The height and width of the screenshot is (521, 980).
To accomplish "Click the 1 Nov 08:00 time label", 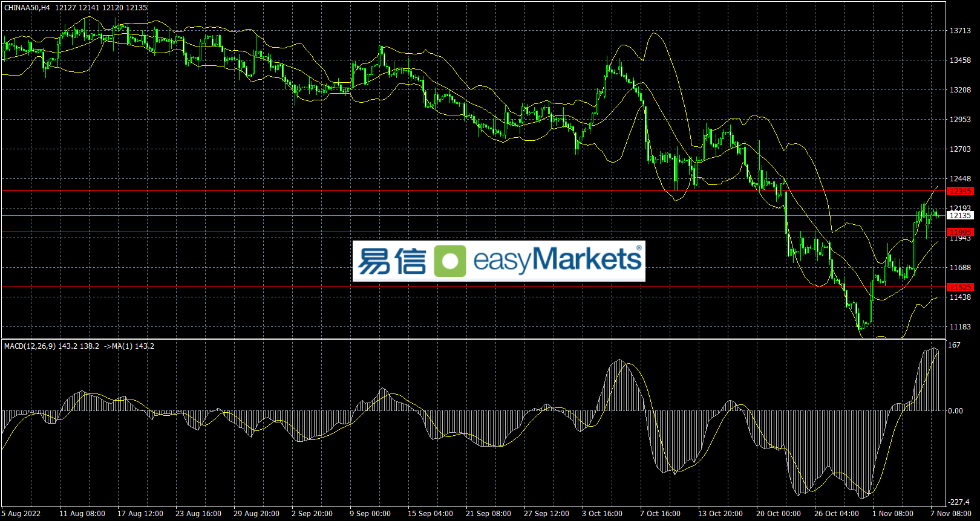I will coord(893,514).
